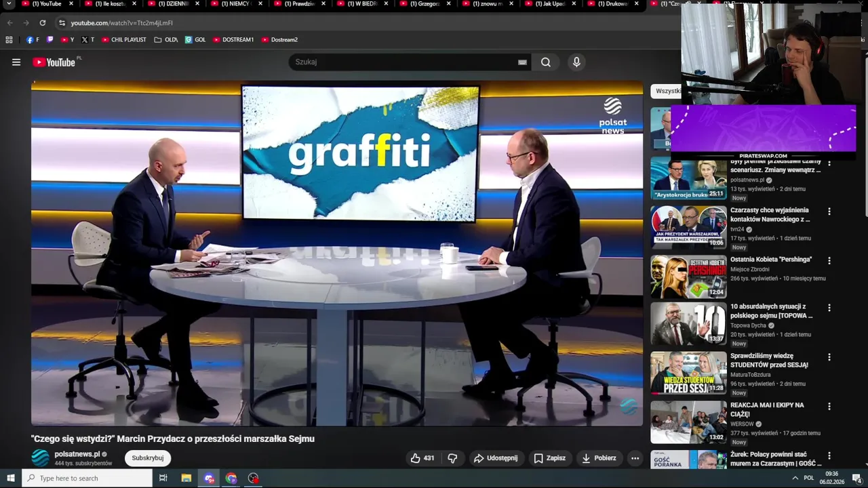The width and height of the screenshot is (868, 488).
Task: Open '10 absurdalnych sytuacji' video title
Action: (772, 311)
